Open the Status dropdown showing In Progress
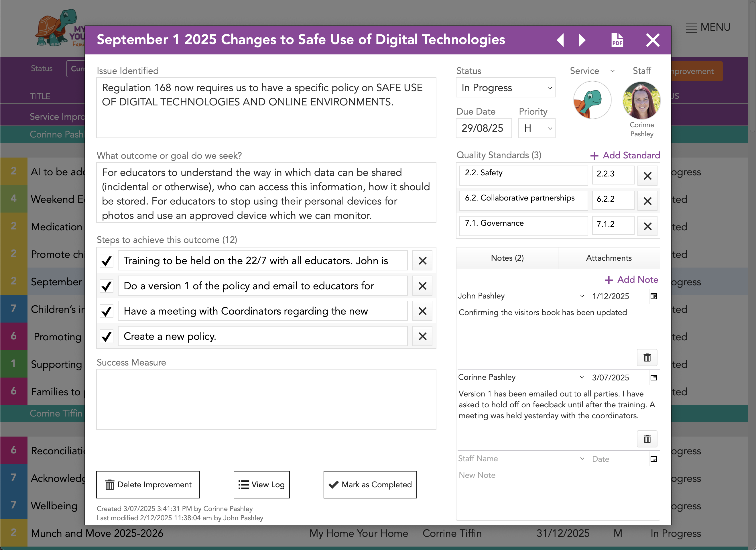 tap(505, 88)
